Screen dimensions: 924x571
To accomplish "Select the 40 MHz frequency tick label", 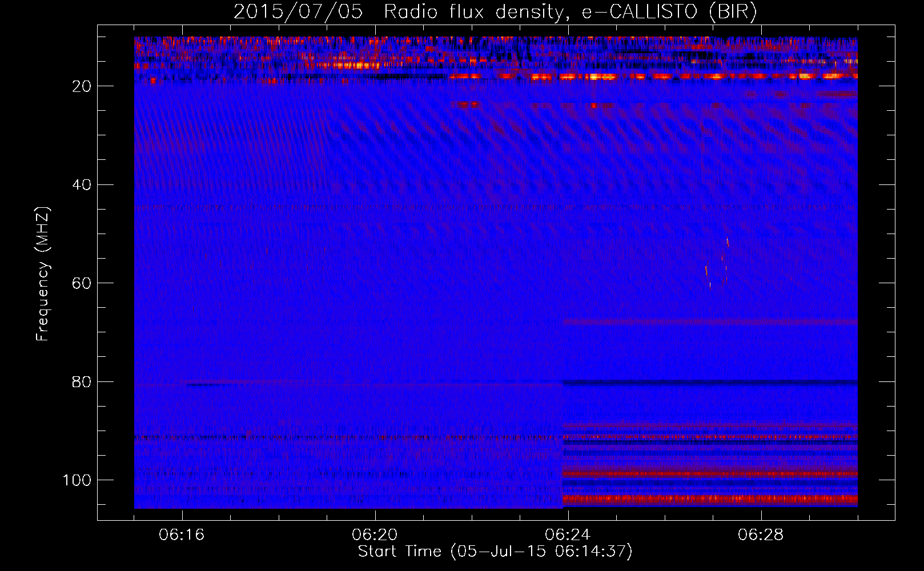I will tap(82, 185).
